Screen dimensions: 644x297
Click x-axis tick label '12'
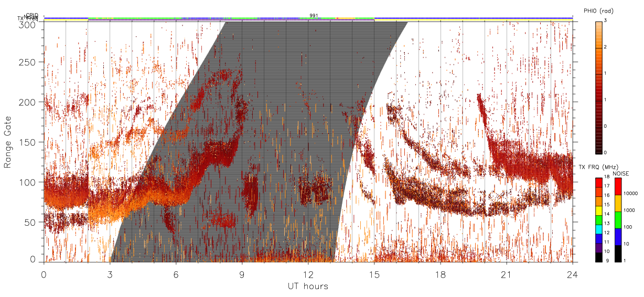(308, 274)
